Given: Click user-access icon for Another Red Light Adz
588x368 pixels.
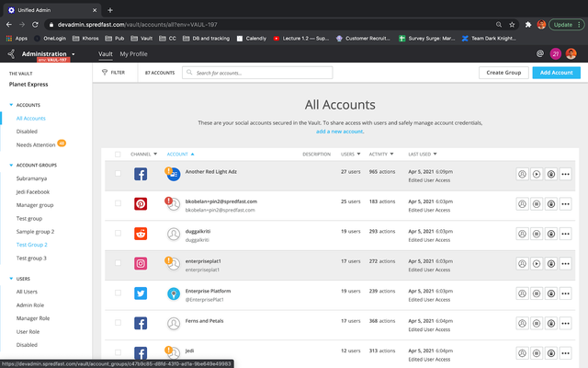Looking at the screenshot, I should (x=522, y=174).
